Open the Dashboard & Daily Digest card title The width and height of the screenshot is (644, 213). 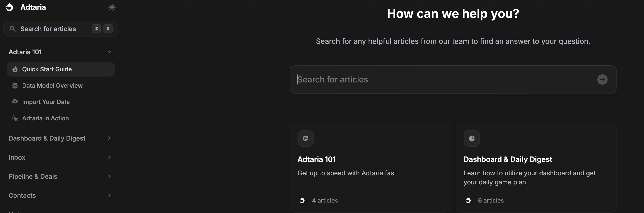[x=507, y=159]
